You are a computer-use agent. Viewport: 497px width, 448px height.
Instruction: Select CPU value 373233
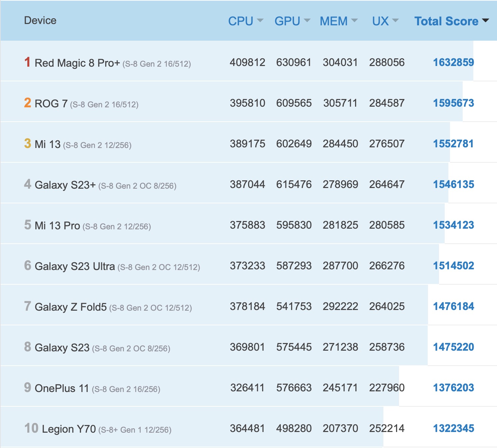(248, 266)
